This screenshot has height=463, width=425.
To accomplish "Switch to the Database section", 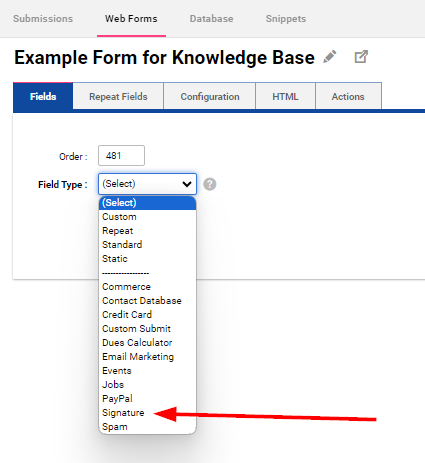I will tap(212, 19).
